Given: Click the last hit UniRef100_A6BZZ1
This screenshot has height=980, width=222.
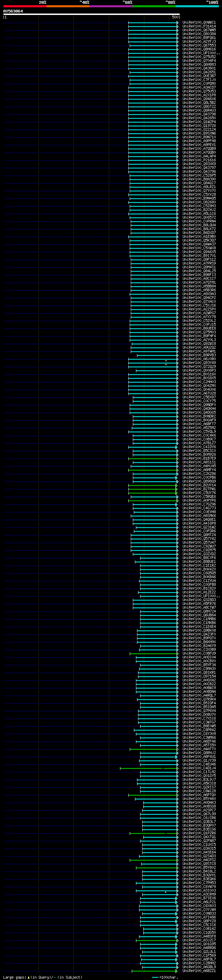Looking at the screenshot, I should (x=199, y=971).
